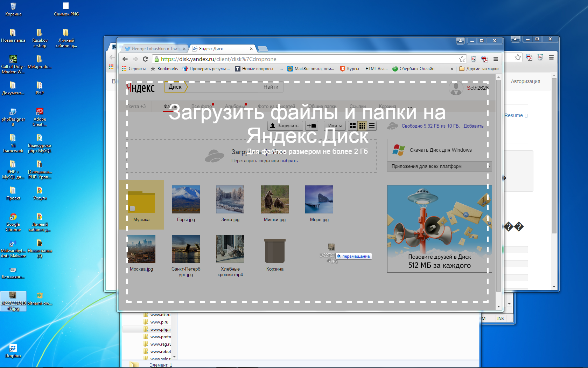Image resolution: width=588 pixels, height=368 pixels.
Task: Click Resume link in background window
Action: click(513, 115)
